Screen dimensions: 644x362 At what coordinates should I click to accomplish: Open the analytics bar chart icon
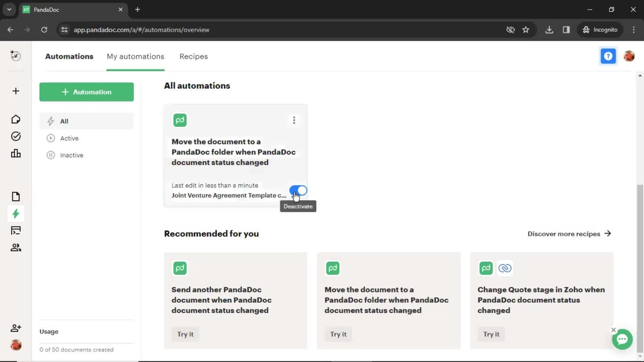[x=15, y=153]
